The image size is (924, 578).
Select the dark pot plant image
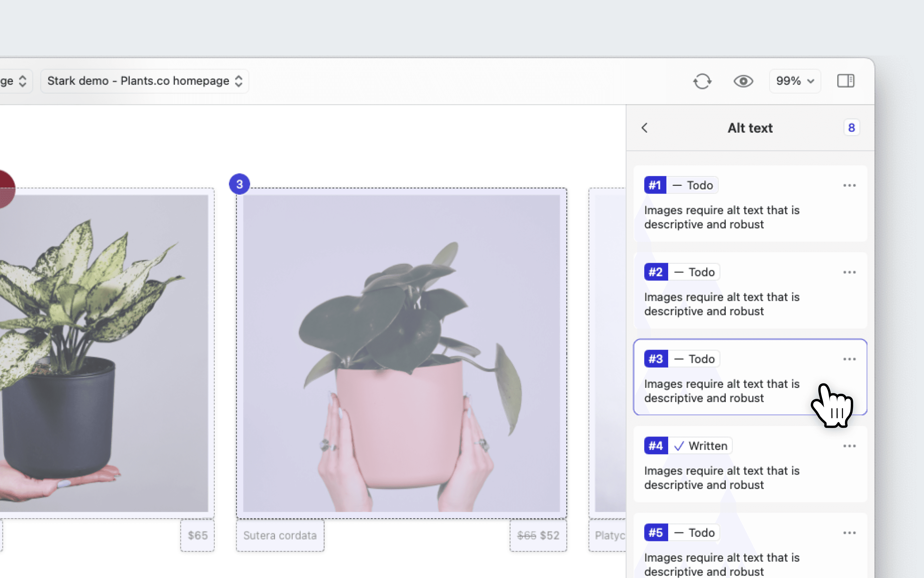[104, 353]
